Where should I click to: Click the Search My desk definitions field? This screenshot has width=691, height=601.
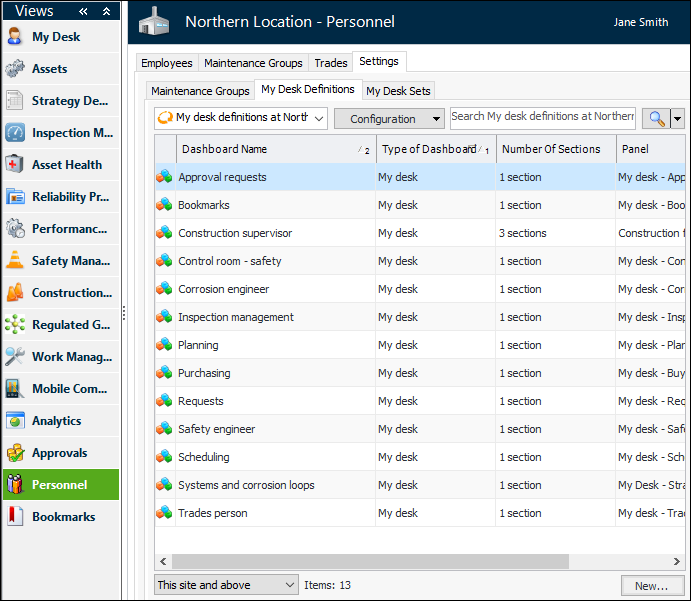(x=542, y=117)
